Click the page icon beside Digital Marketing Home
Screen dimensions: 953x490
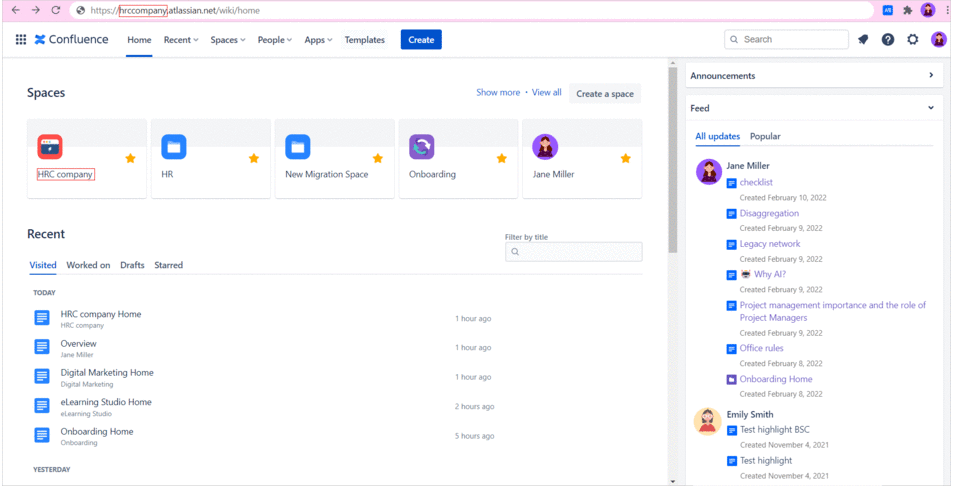pos(42,376)
